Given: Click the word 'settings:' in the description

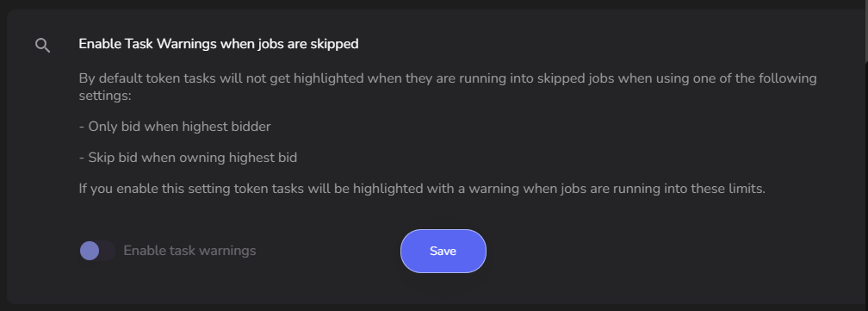Looking at the screenshot, I should click(x=105, y=96).
